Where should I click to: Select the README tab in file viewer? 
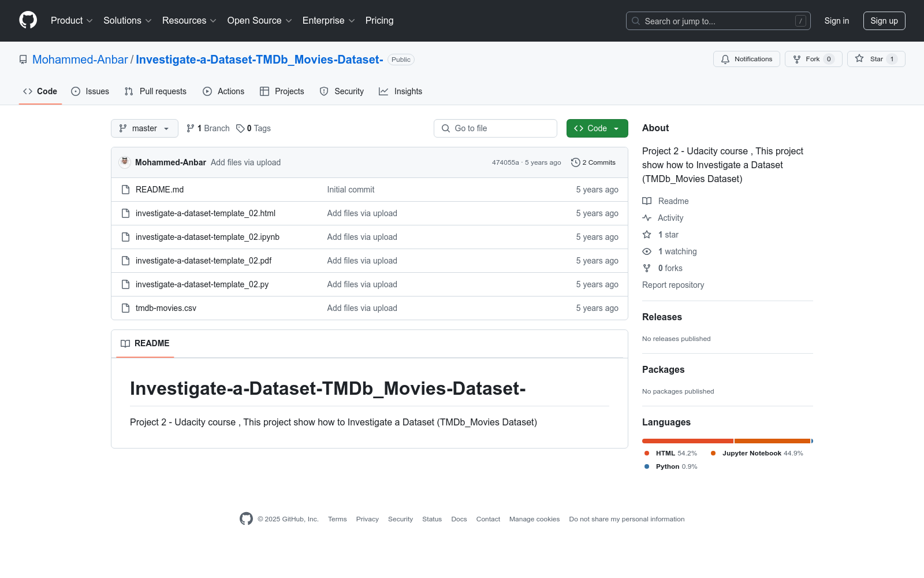pos(145,343)
